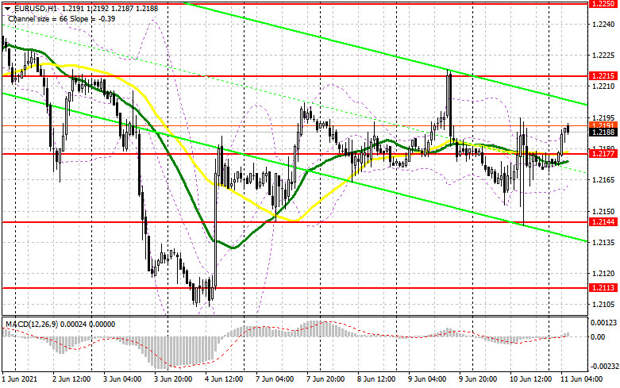Click the 1 Jun 2021 time label
This screenshot has height=388, width=620.
pyautogui.click(x=20, y=379)
